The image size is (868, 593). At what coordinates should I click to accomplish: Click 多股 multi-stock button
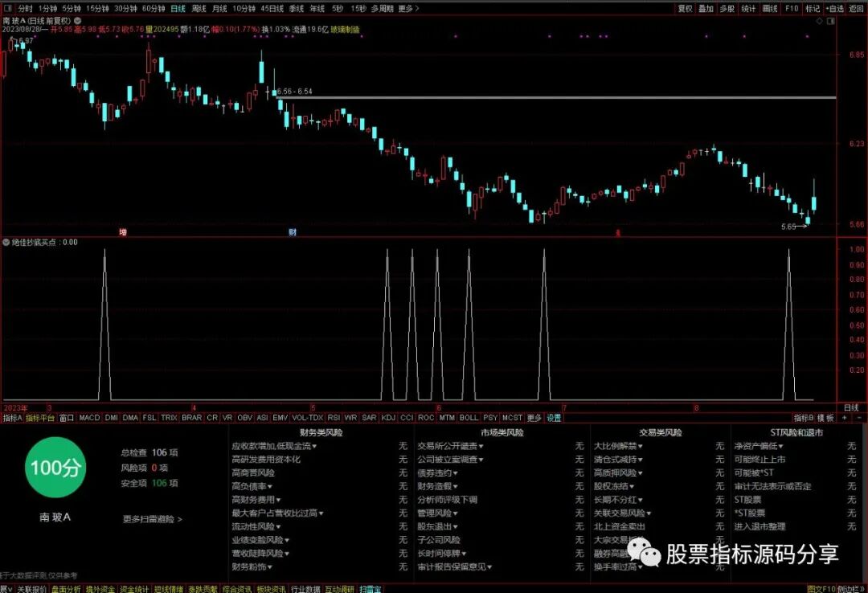tap(727, 9)
